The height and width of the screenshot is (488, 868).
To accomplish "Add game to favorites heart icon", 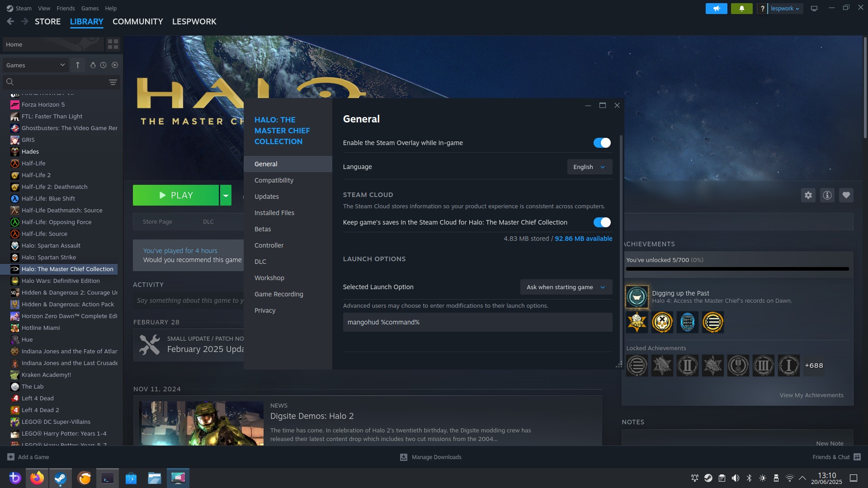I will coord(846,195).
